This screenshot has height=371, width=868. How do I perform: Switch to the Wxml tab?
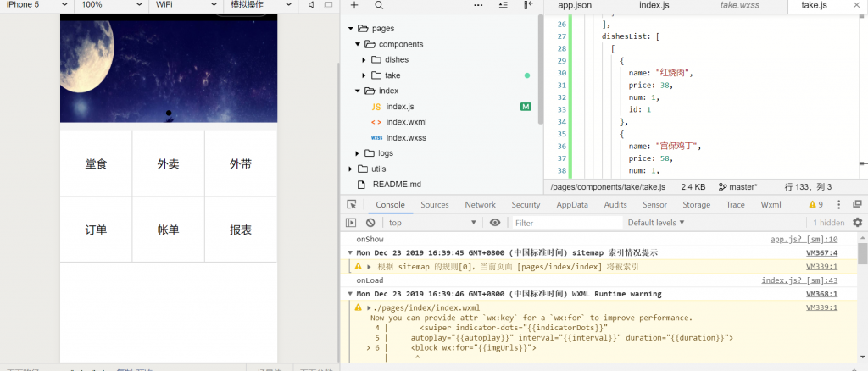pos(771,205)
